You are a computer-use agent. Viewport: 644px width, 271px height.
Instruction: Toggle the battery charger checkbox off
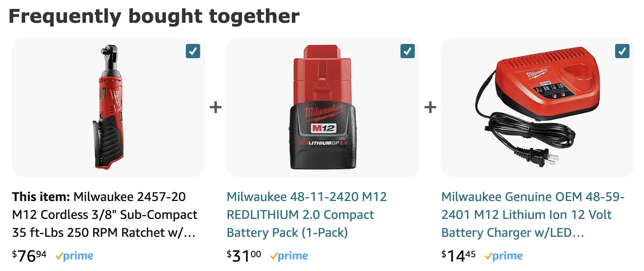tap(622, 51)
